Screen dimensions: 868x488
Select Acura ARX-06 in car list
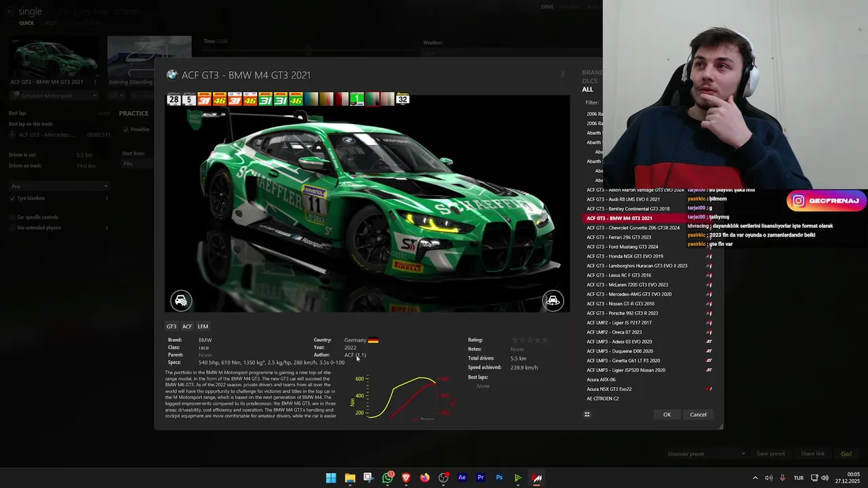pyautogui.click(x=649, y=380)
